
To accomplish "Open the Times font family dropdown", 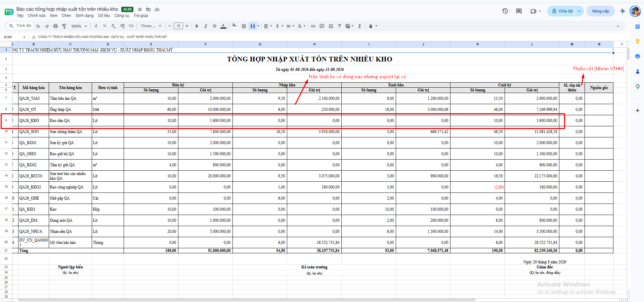I will (151, 26).
